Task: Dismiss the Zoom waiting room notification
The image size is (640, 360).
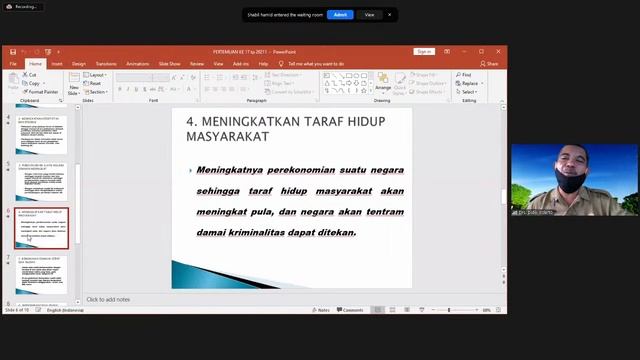Action: coord(389,15)
